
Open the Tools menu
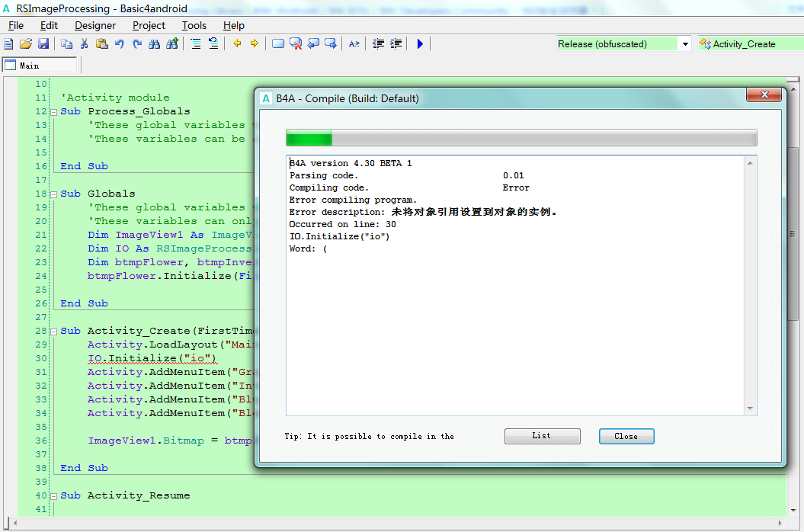click(194, 26)
